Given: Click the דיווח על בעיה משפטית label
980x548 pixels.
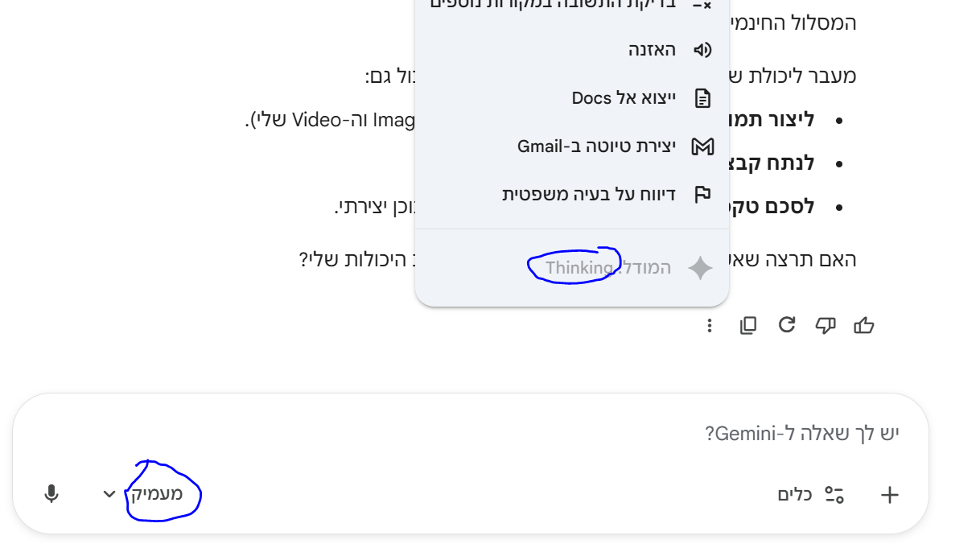Looking at the screenshot, I should click(589, 195).
